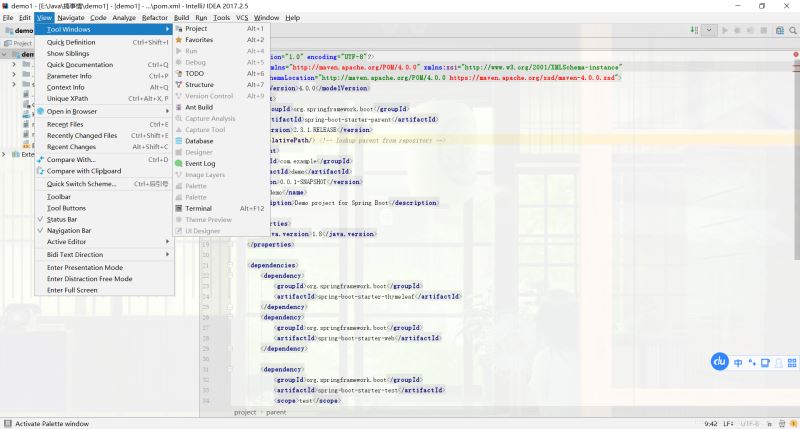
Task: Open the Database tool window entry
Action: pos(221,141)
